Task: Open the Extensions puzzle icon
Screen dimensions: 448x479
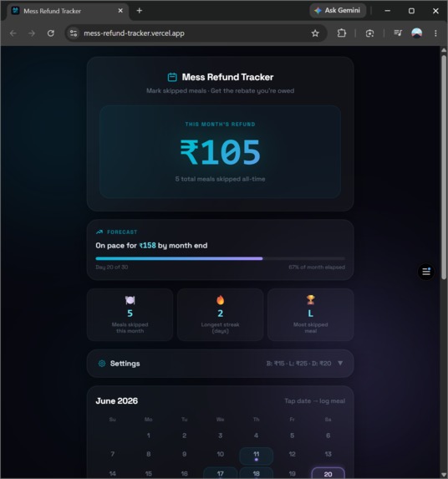Action: tap(341, 33)
